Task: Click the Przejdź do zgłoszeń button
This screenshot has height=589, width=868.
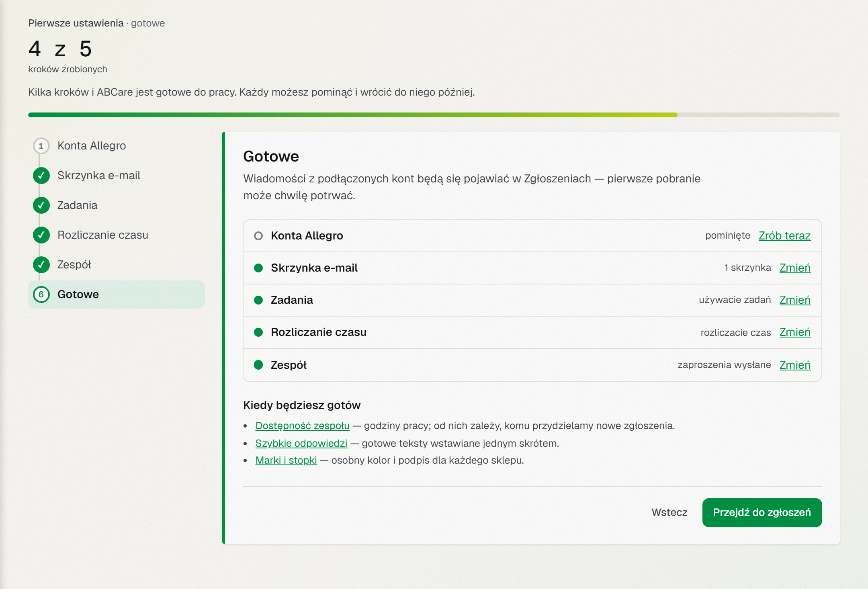Action: pyautogui.click(x=762, y=513)
